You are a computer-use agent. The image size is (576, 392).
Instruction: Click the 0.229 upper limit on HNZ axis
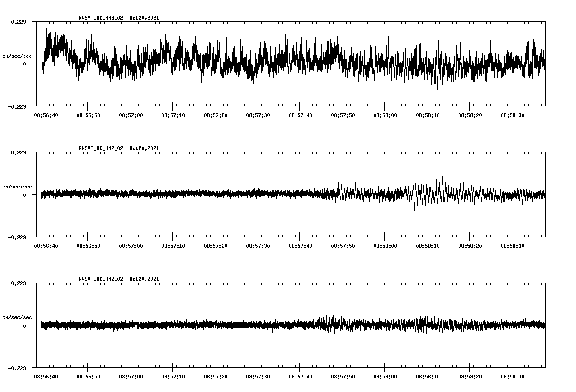pos(18,283)
